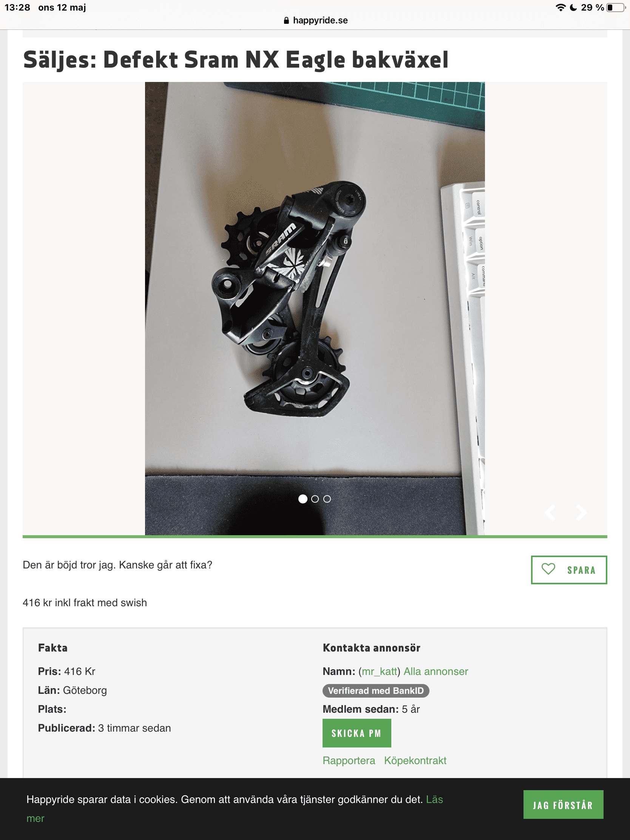Tap the Wi-Fi status icon
Viewport: 630px width, 840px height.
coord(560,8)
